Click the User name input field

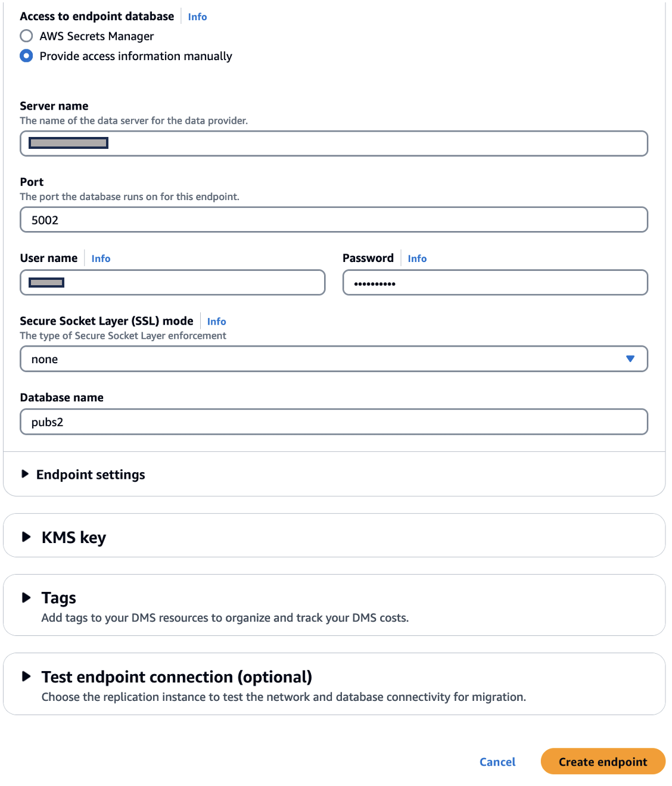point(173,283)
